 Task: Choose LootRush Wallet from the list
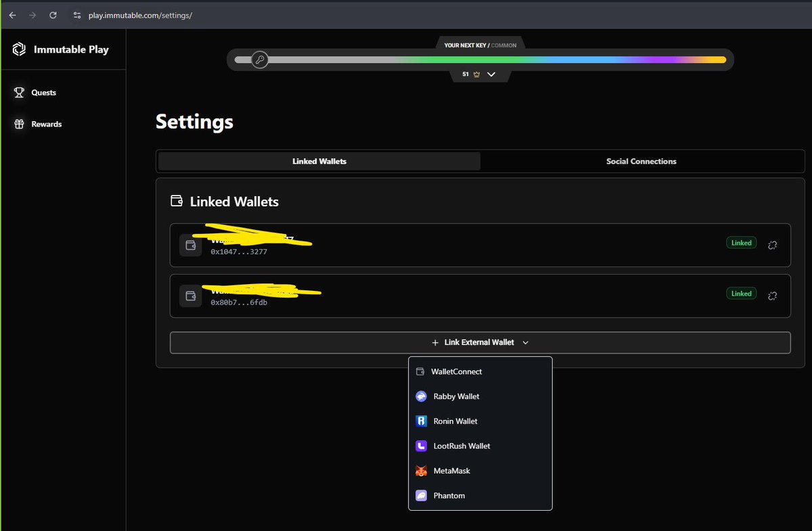(x=480, y=446)
